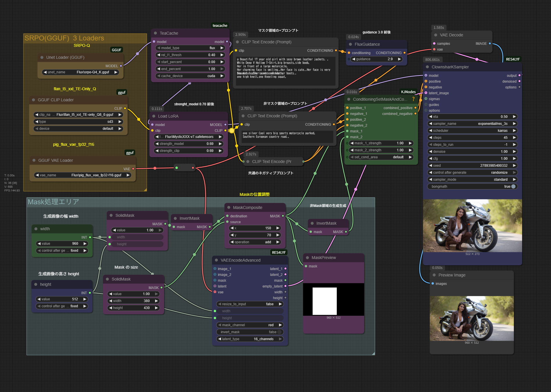Collapse the VAE Decode node via its dot
The image size is (551, 392).
point(436,35)
